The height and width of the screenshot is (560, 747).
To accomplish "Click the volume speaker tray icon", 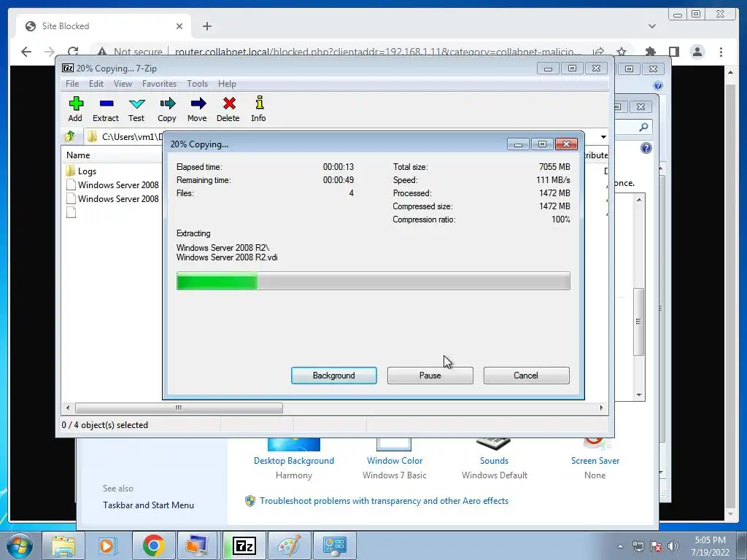I will point(673,546).
